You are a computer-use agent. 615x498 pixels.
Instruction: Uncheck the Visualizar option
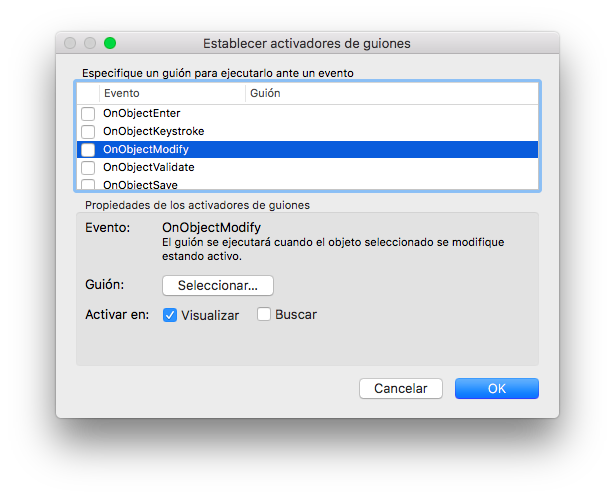coord(170,315)
